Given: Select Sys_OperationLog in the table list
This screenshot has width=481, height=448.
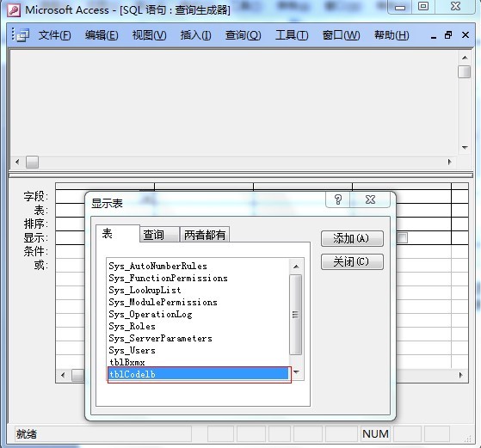Looking at the screenshot, I should [x=151, y=315].
